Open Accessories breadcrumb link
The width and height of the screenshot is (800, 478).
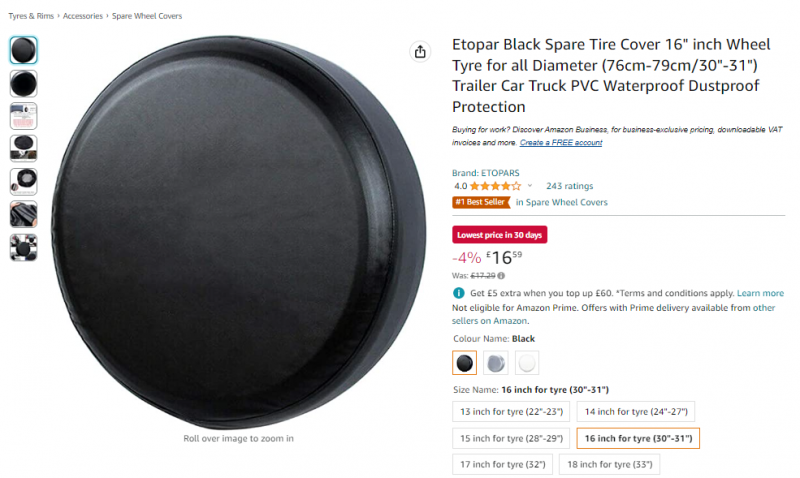[83, 16]
